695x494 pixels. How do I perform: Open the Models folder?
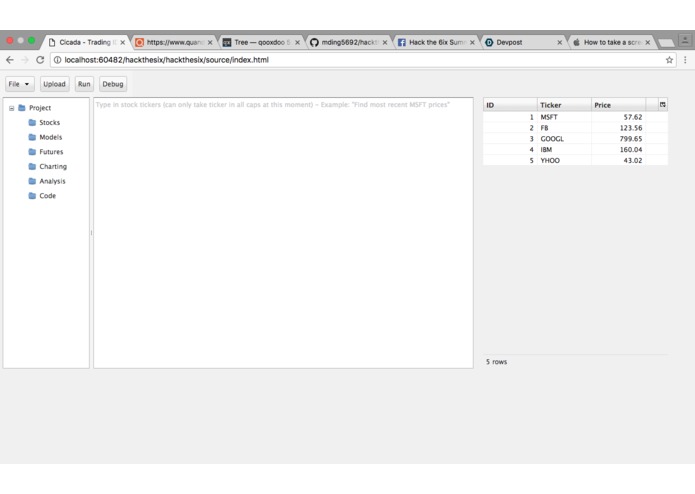(51, 137)
